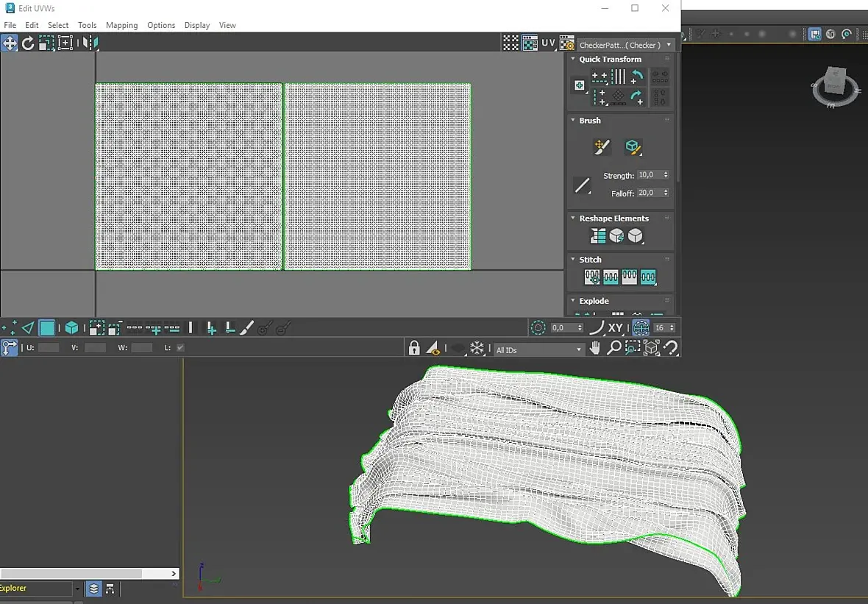
Task: Open the CheckerPattern texture dropdown
Action: click(626, 45)
